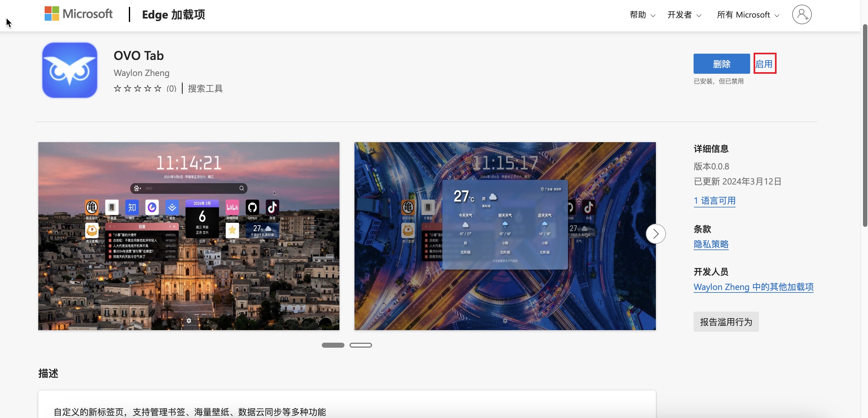Expand the 开发者 dropdown menu
Viewport: 868px width, 418px height.
[x=684, y=15]
